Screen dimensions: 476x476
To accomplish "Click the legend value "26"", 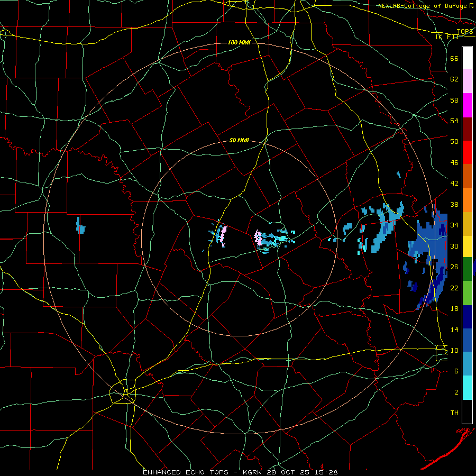I will tap(454, 267).
